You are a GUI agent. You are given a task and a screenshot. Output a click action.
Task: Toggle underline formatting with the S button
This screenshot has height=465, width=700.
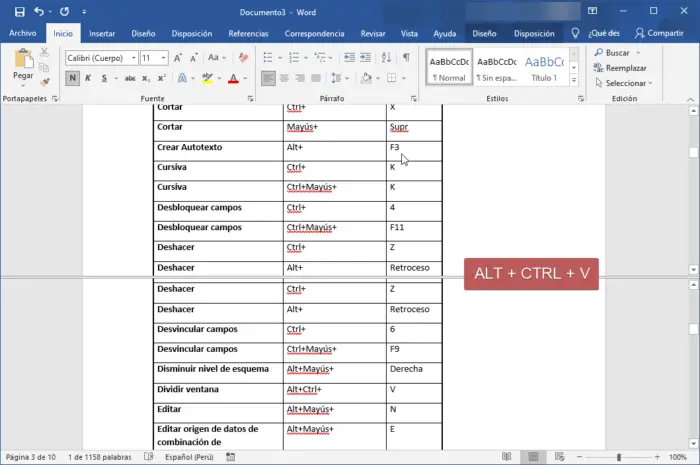[104, 79]
